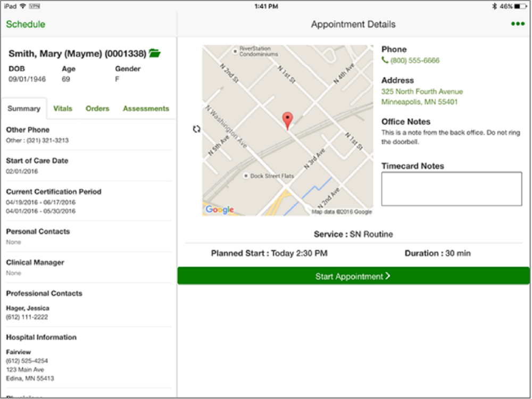Click the Service : SN Routine text

point(353,234)
